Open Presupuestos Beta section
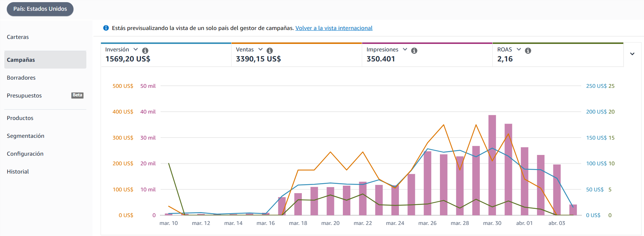This screenshot has width=644, height=236. pyautogui.click(x=45, y=95)
